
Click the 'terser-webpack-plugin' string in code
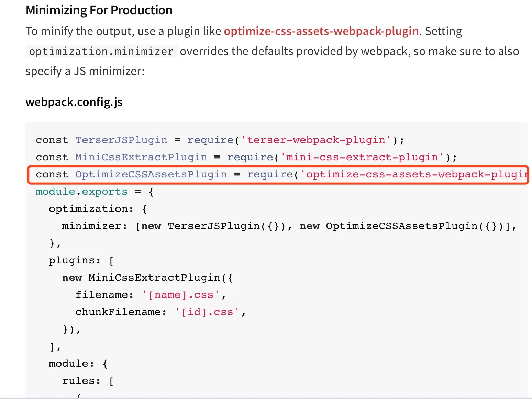click(316, 140)
